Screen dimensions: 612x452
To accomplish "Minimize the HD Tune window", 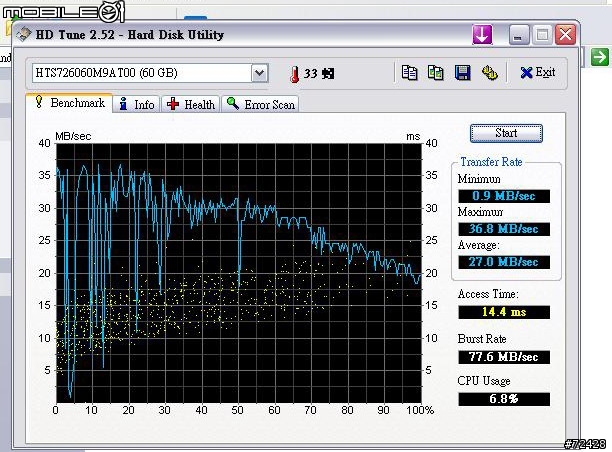I will pos(519,35).
